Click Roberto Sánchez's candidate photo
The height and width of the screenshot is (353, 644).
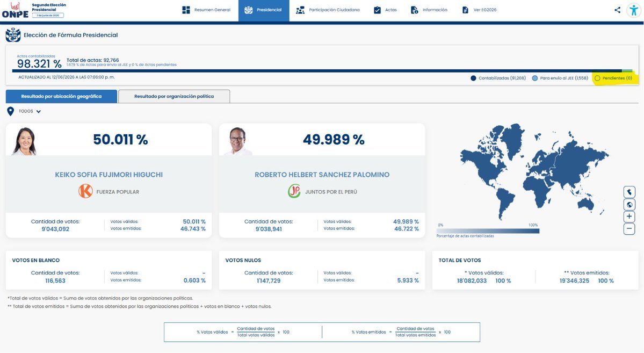click(238, 141)
